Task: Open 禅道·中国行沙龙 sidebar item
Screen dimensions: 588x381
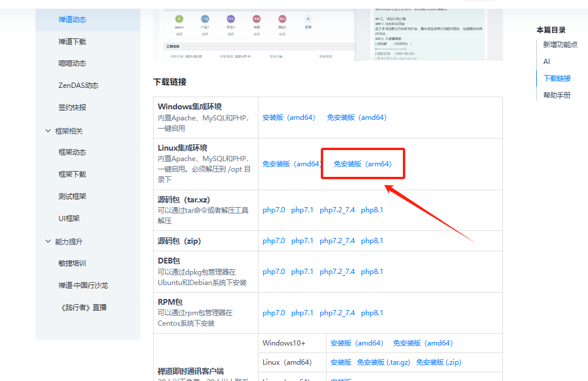Action: pyautogui.click(x=83, y=286)
